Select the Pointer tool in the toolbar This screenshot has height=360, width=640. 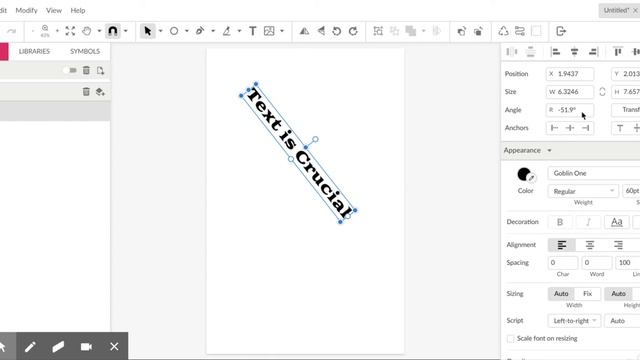[148, 31]
